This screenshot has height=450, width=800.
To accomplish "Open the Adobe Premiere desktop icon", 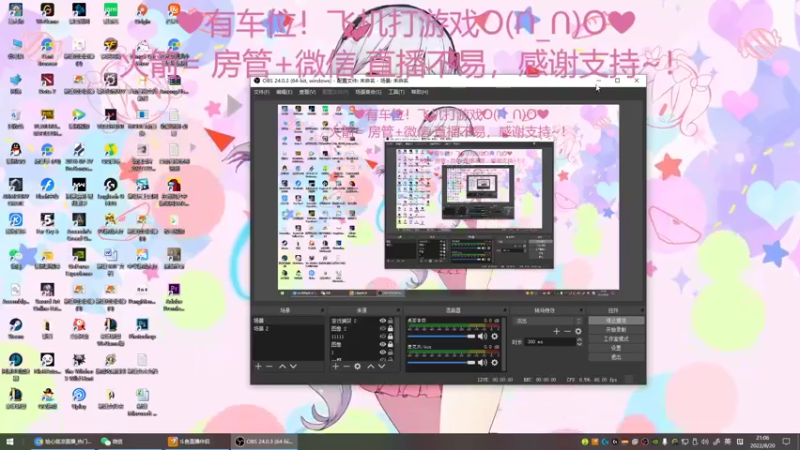I will (174, 297).
